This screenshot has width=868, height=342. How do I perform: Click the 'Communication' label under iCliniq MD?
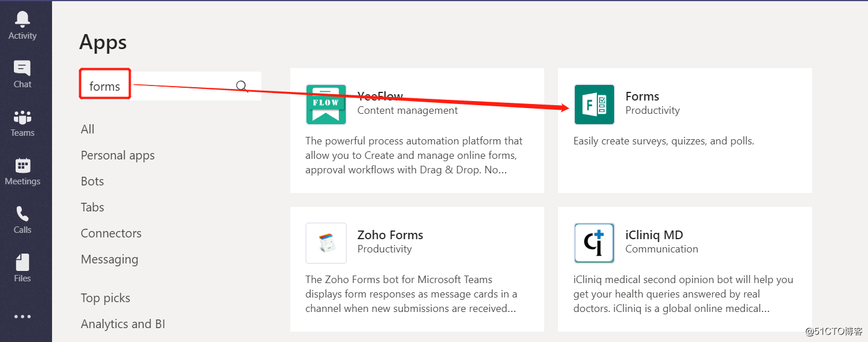(x=662, y=249)
